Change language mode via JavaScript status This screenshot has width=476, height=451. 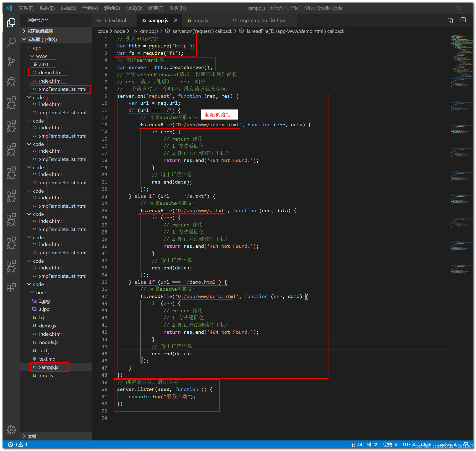pos(447,444)
